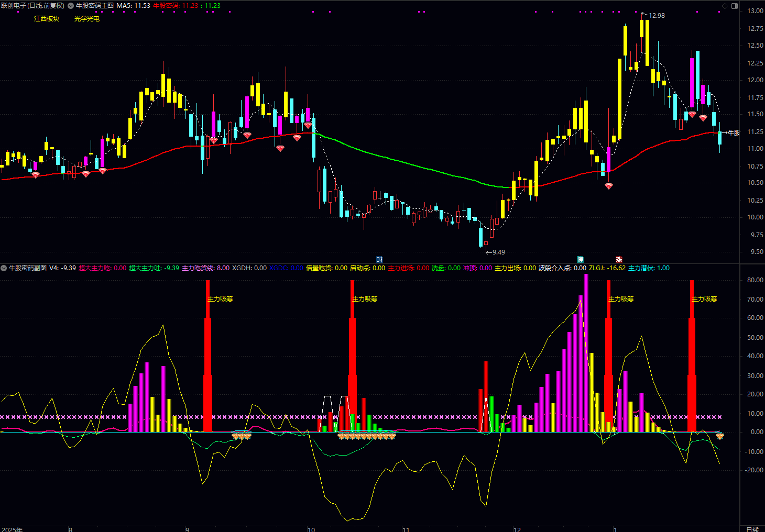Click the MA5: 11.53 value
The width and height of the screenshot is (765, 532).
pyautogui.click(x=133, y=6)
